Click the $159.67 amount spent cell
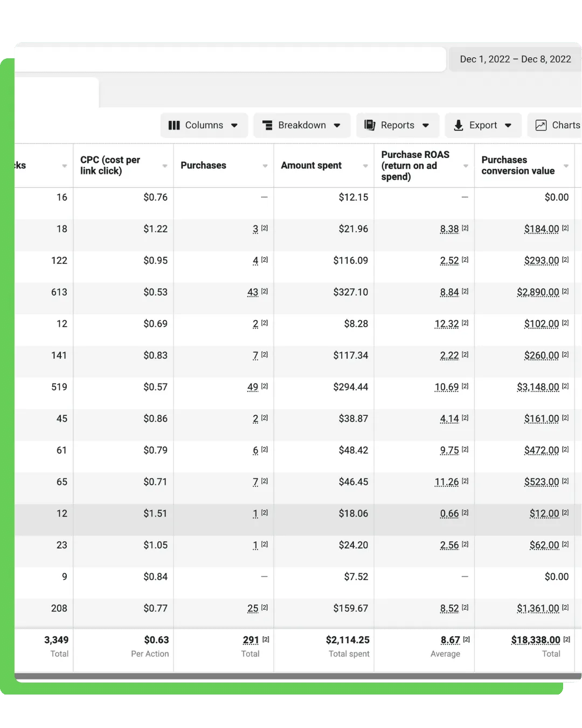Screen dimensions: 582x728 point(351,608)
